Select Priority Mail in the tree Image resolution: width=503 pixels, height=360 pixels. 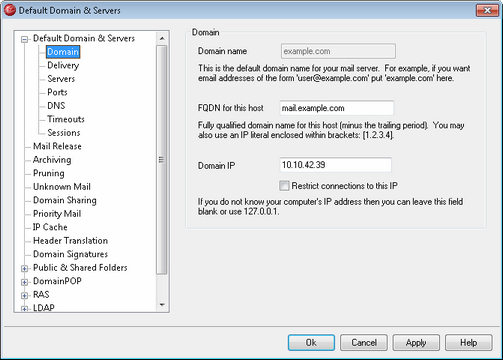pyautogui.click(x=57, y=213)
